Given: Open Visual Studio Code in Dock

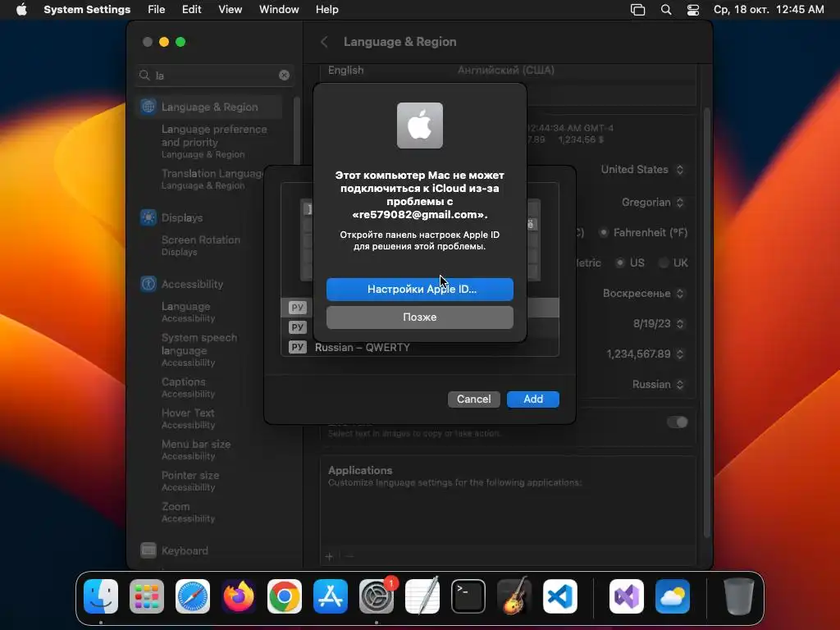Looking at the screenshot, I should 559,596.
